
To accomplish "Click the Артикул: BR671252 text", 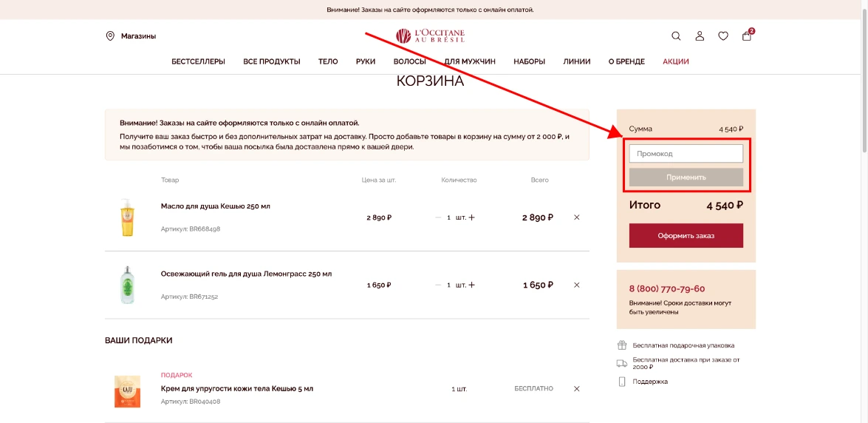I will pos(189,297).
